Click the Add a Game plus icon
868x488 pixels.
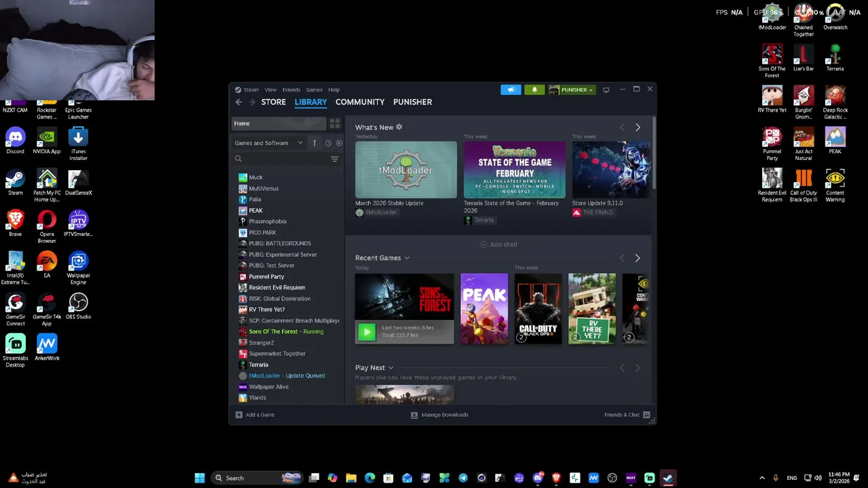tap(239, 415)
